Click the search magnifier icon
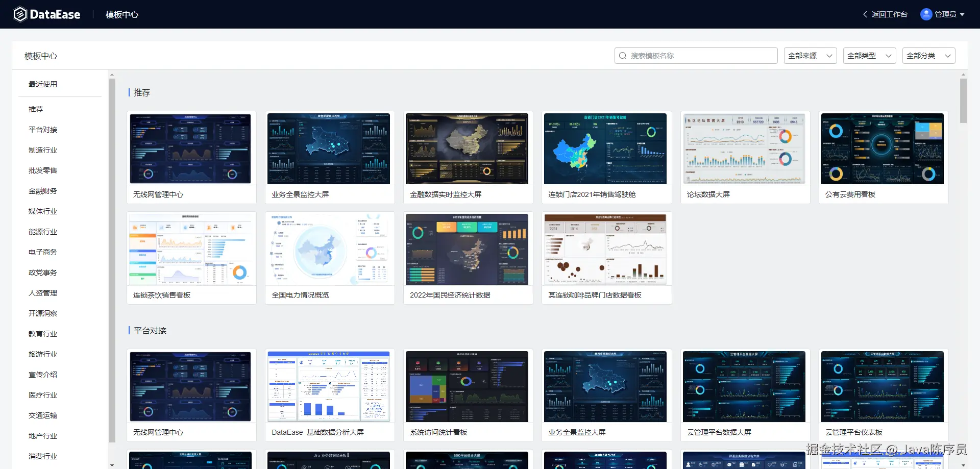 (623, 56)
